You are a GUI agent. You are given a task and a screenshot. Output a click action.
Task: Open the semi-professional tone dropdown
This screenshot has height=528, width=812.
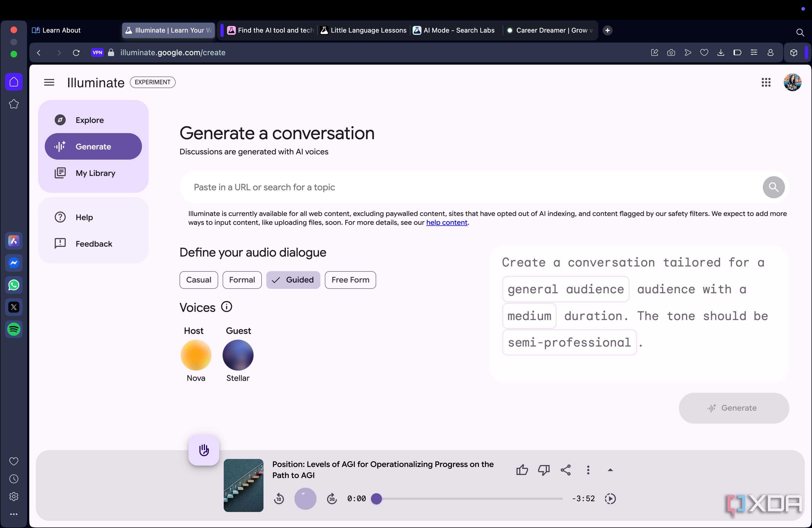[x=570, y=342]
